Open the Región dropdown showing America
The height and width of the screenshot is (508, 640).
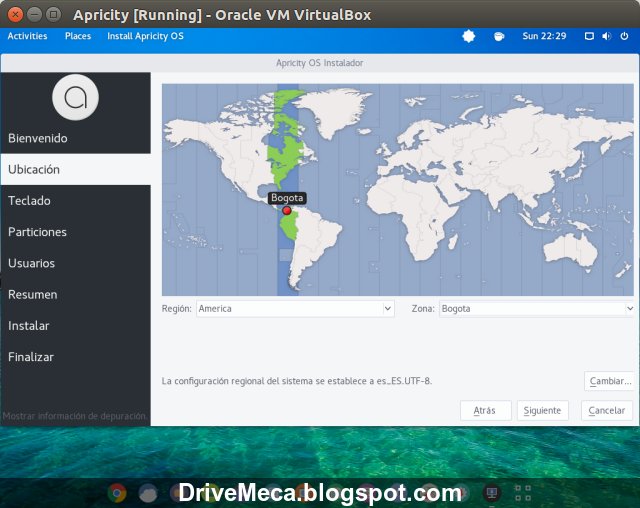(295, 309)
